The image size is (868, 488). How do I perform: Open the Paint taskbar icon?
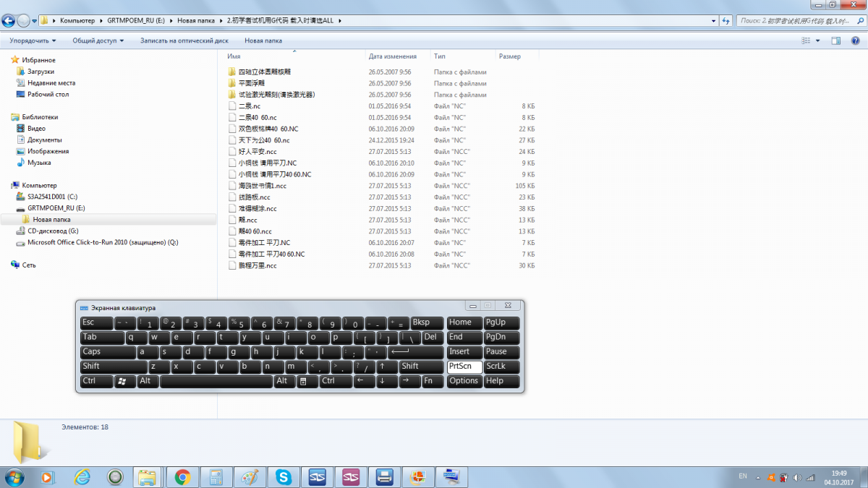pos(248,477)
